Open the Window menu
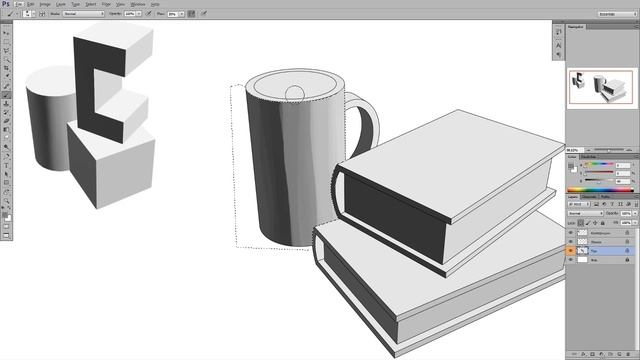Screen dimensions: 640x360 [138, 4]
